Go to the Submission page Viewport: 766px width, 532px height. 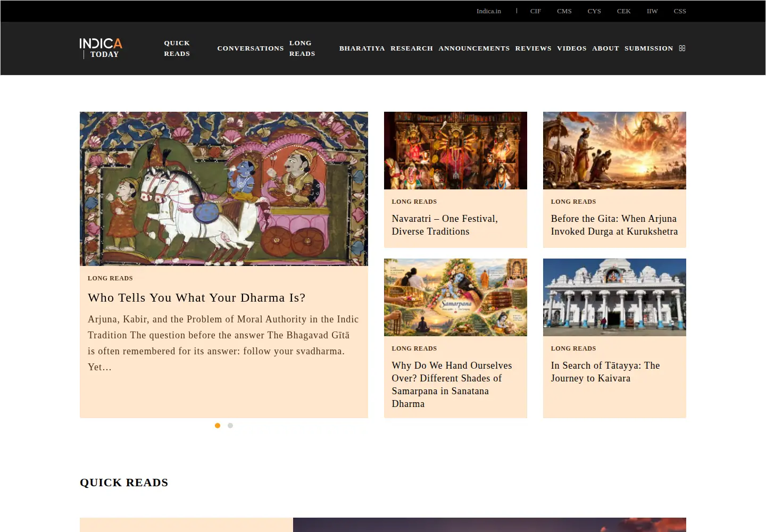[x=648, y=48]
